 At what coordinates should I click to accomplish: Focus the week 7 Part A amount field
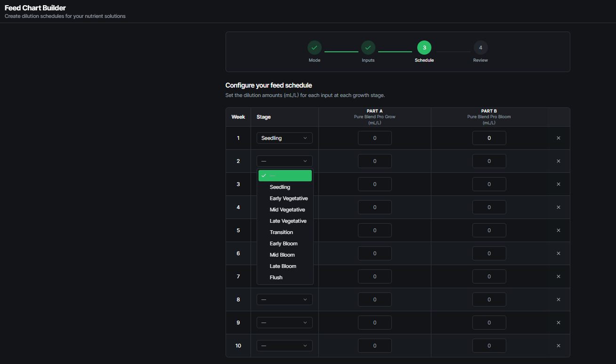pyautogui.click(x=375, y=276)
